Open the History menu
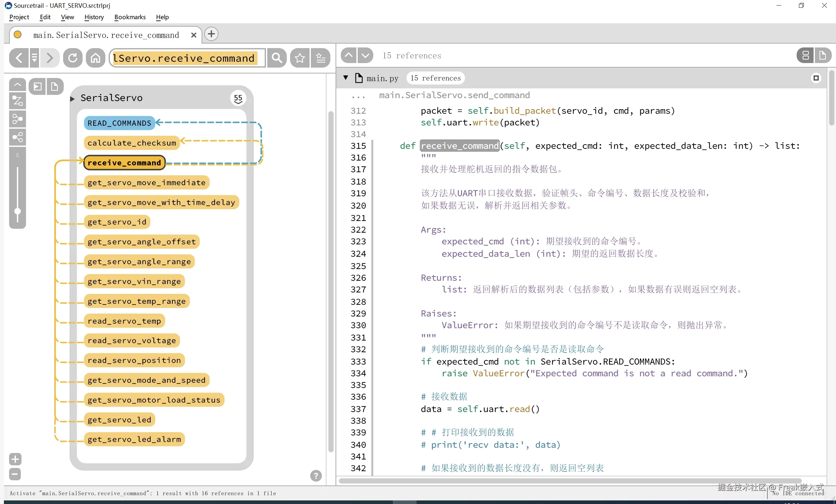Viewport: 836px width, 504px height. 94,17
